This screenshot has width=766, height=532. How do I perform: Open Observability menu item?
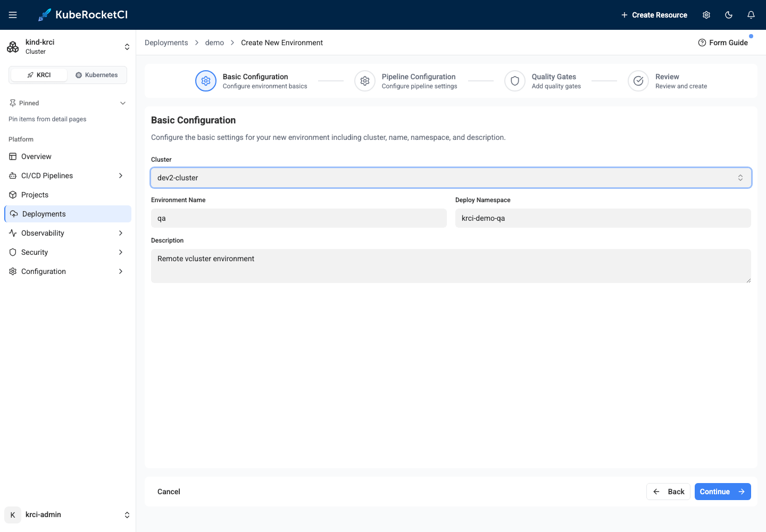68,233
